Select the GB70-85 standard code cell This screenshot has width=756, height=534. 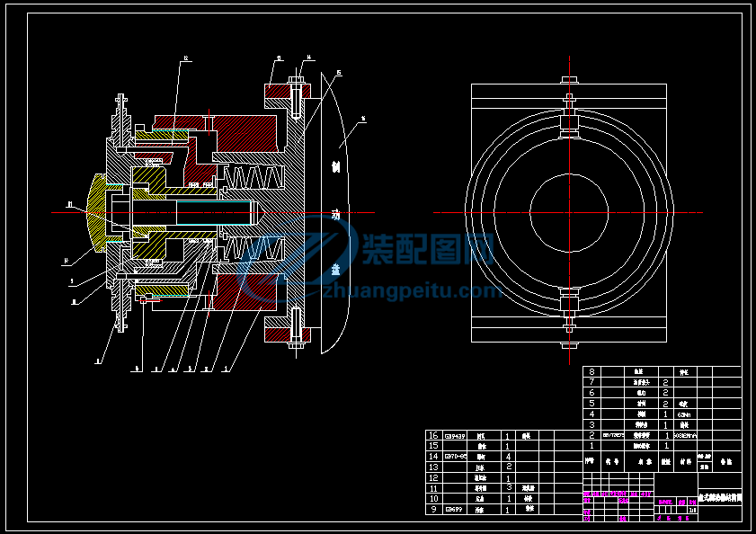[455, 457]
